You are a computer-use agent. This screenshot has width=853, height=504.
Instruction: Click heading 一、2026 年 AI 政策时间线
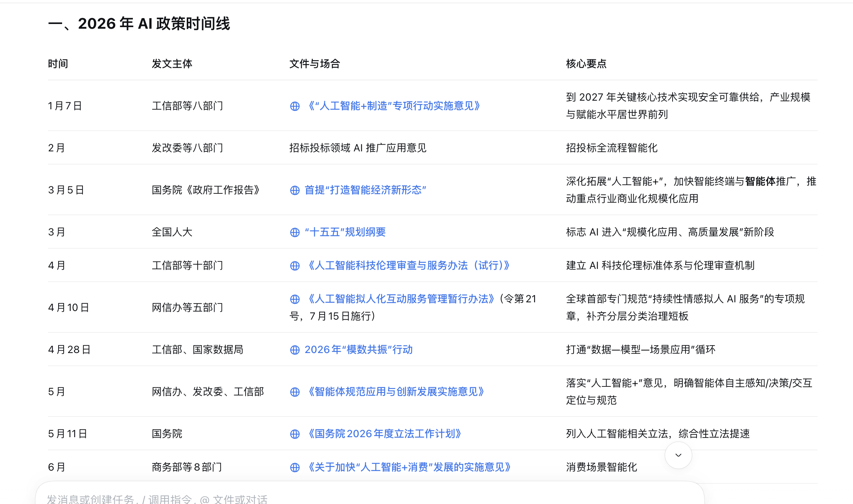click(x=139, y=24)
